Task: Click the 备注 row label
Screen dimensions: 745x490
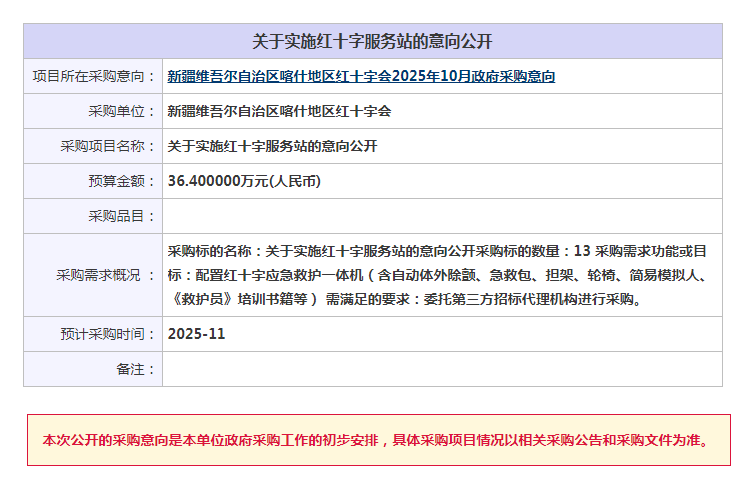Action: pos(130,369)
